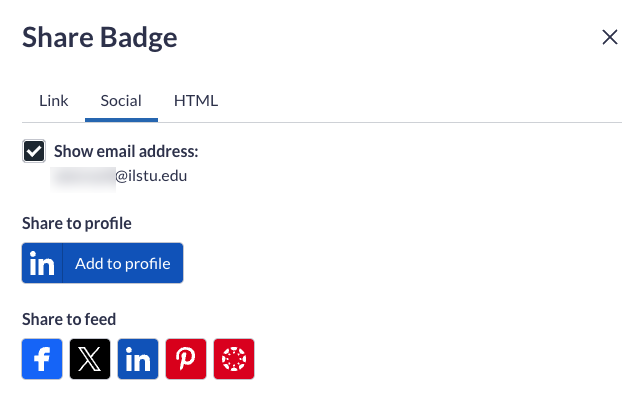The height and width of the screenshot is (414, 642).
Task: Close the Share Badge dialog
Action: point(609,38)
